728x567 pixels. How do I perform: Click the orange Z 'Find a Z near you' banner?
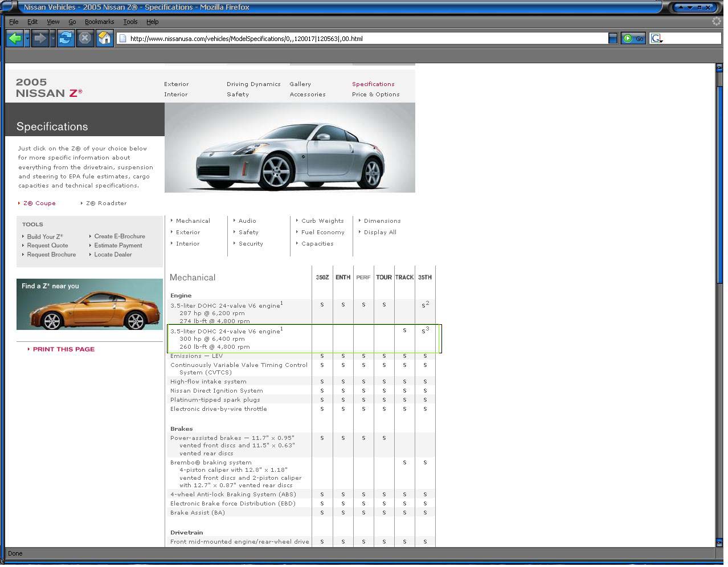point(89,304)
